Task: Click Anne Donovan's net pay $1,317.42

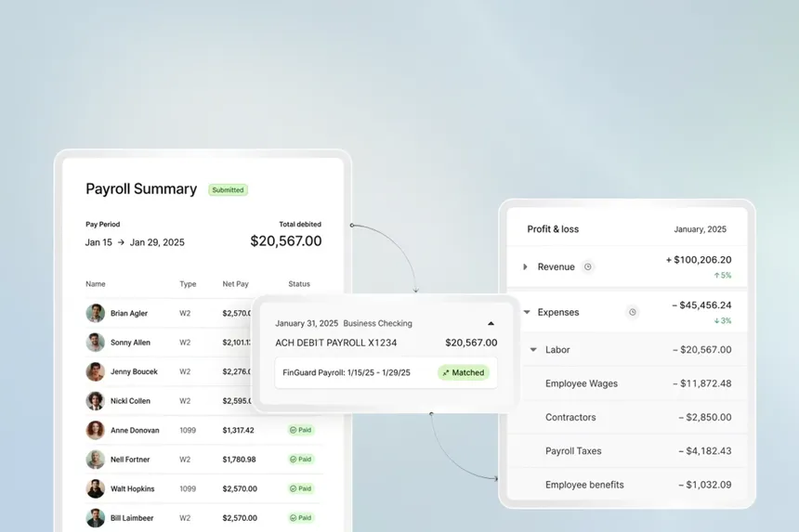Action: click(238, 430)
